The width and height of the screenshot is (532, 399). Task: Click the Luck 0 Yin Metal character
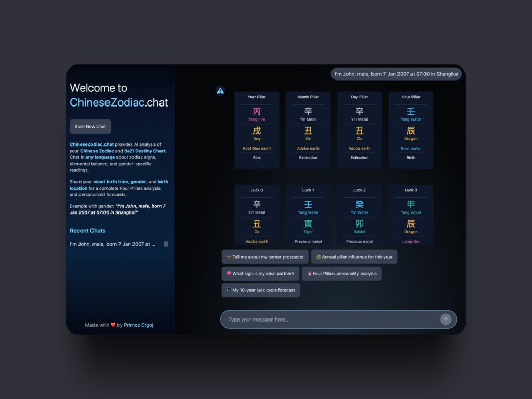coord(257,204)
